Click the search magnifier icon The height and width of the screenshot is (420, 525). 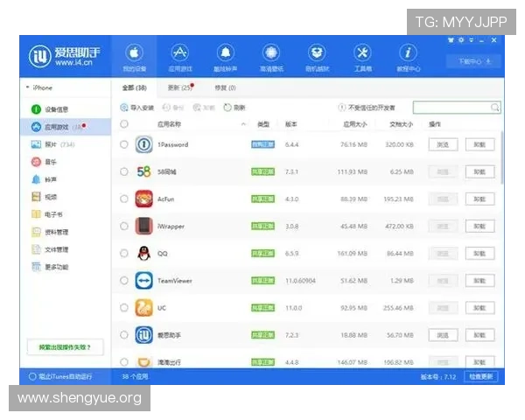click(x=495, y=108)
